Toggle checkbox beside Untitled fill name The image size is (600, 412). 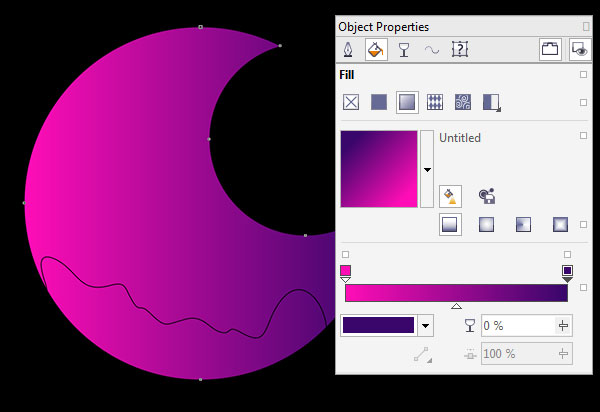click(x=583, y=135)
